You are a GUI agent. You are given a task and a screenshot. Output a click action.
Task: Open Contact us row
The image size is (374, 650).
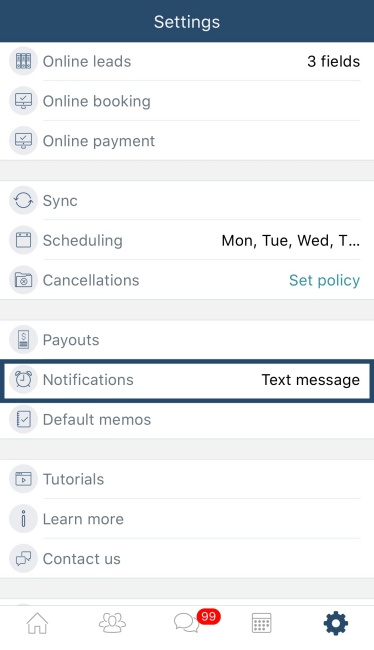tap(187, 559)
